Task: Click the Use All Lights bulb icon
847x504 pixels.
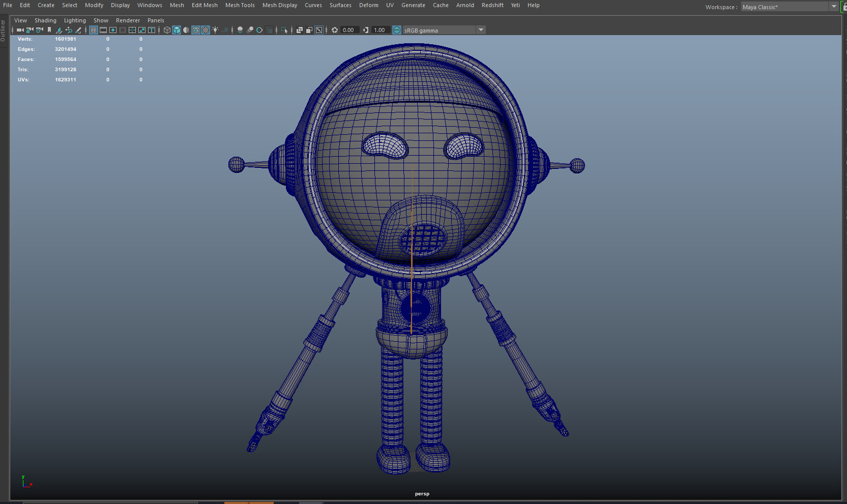Action: [x=215, y=30]
